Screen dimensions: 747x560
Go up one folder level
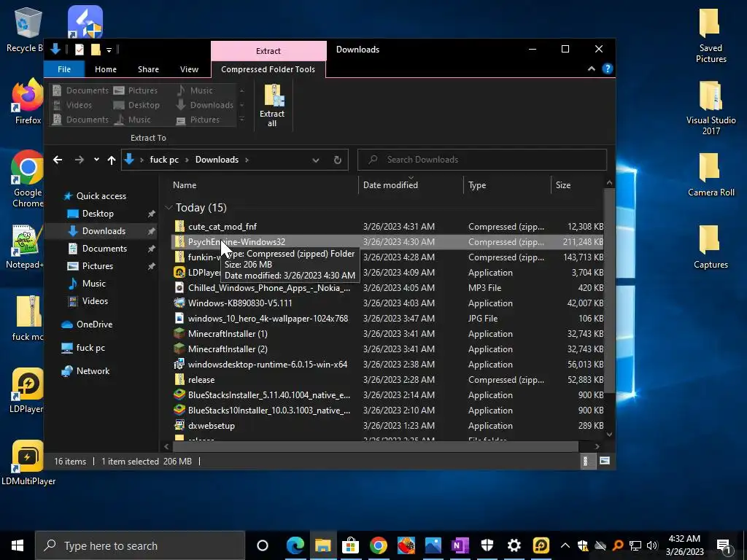[x=112, y=160]
